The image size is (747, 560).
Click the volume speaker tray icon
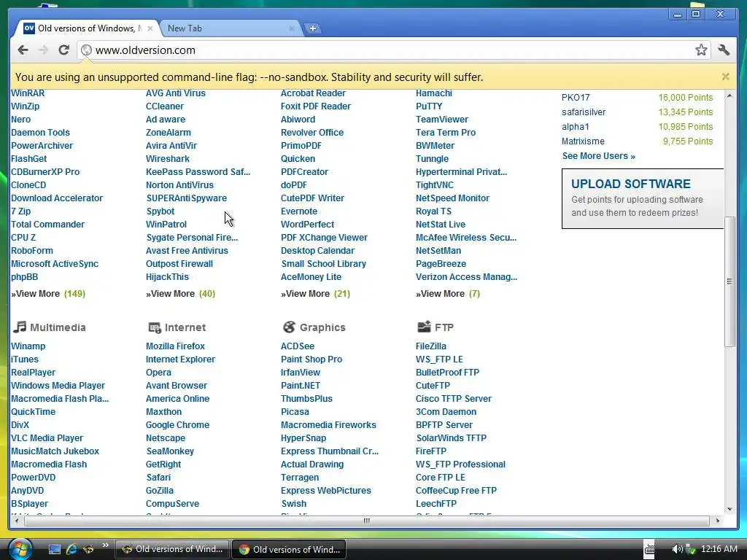coord(677,550)
